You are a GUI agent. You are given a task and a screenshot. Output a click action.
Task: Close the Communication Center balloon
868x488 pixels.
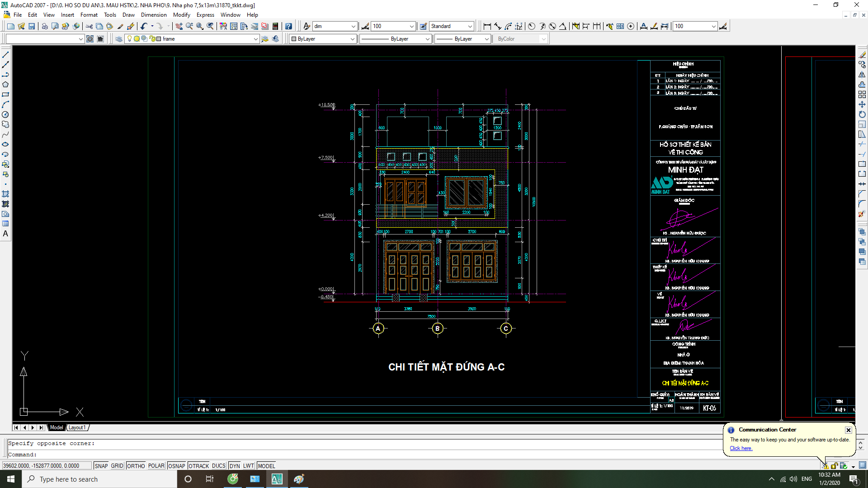tap(848, 430)
